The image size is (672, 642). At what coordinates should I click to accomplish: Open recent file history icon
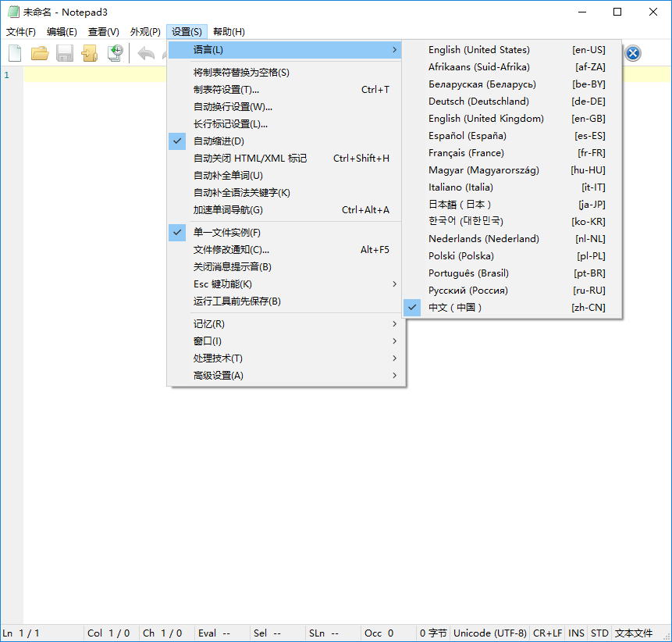click(116, 53)
